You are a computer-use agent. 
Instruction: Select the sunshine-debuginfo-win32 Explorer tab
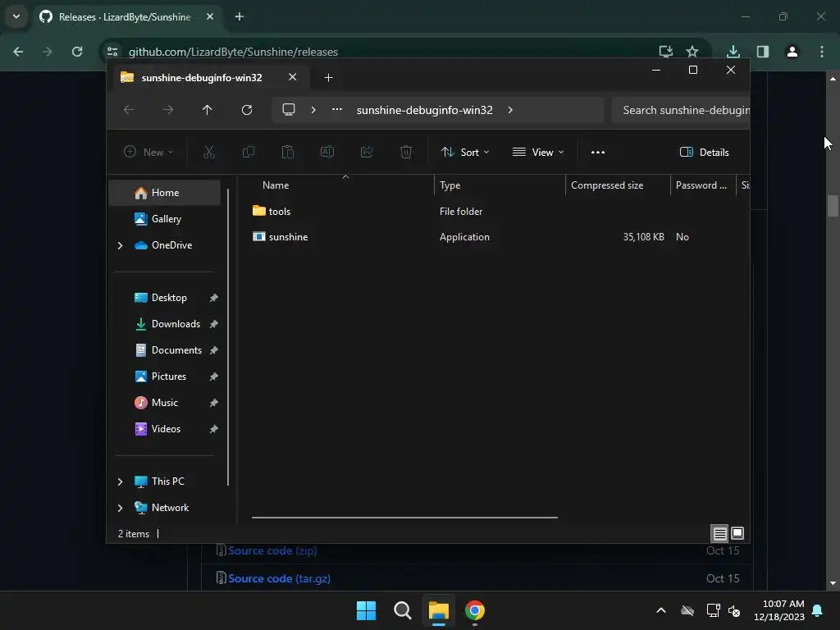pyautogui.click(x=202, y=78)
